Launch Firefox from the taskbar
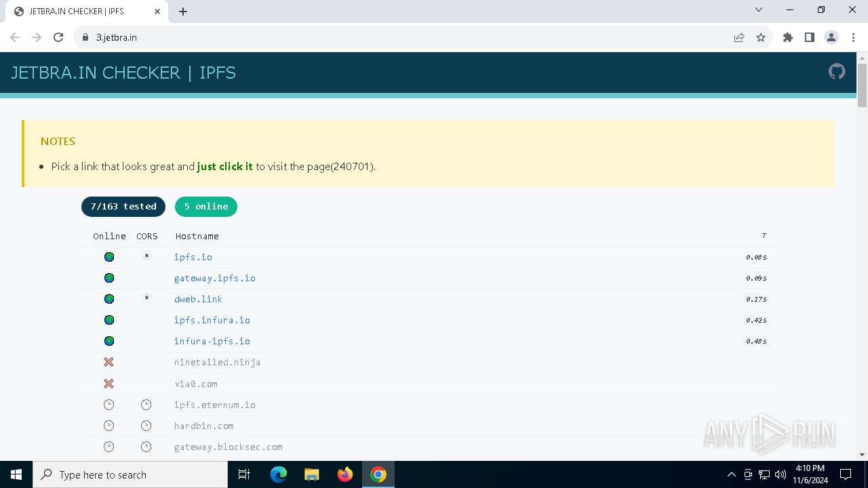The width and height of the screenshot is (868, 488). click(345, 474)
